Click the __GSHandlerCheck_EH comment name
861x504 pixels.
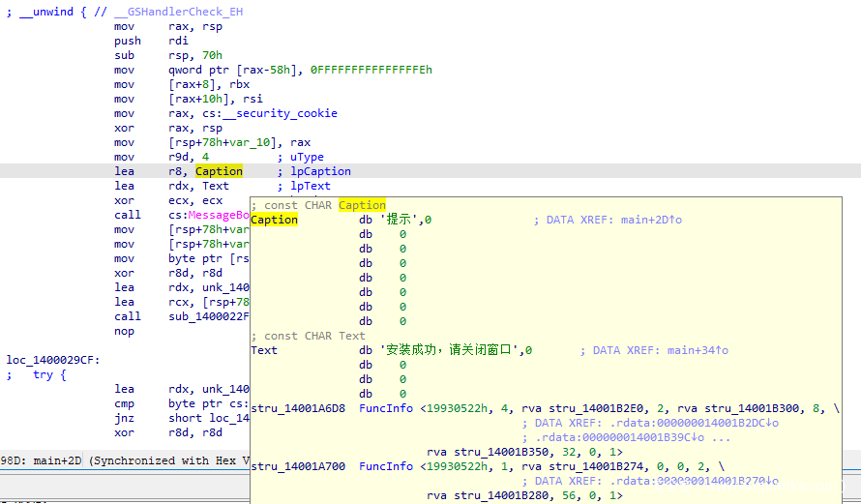click(178, 12)
